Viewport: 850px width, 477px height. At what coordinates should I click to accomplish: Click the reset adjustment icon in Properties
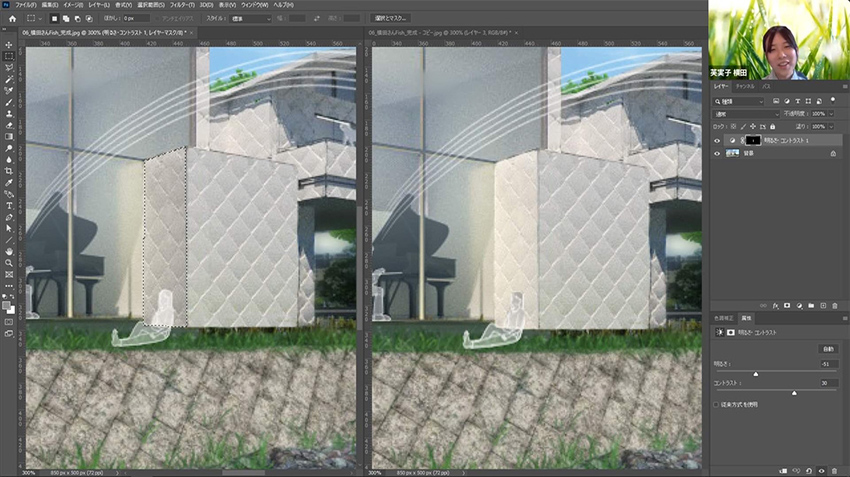tap(809, 470)
